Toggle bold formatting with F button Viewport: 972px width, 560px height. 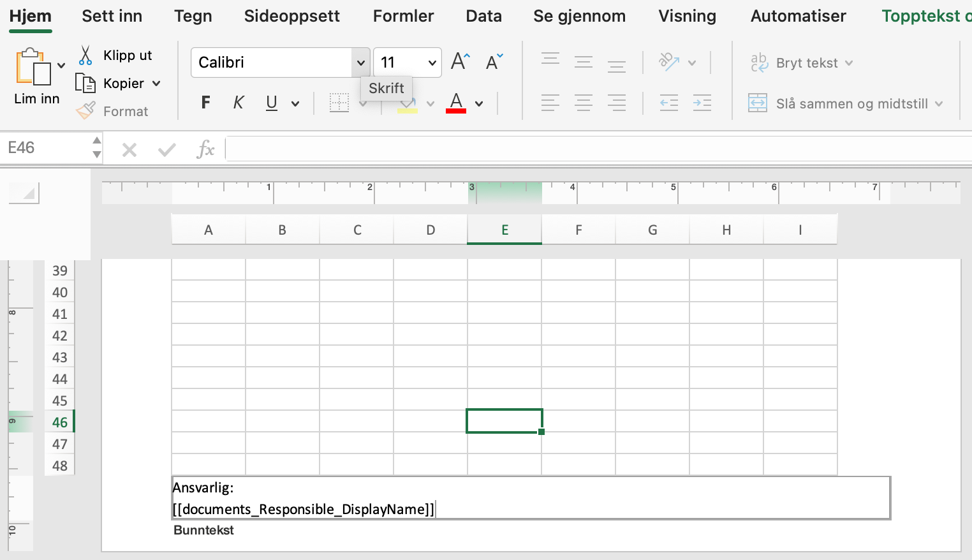coord(205,103)
